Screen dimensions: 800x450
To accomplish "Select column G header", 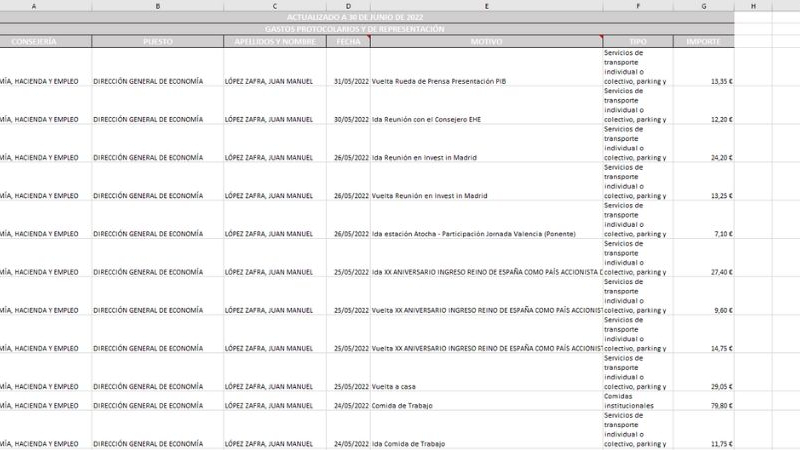I will pyautogui.click(x=704, y=6).
